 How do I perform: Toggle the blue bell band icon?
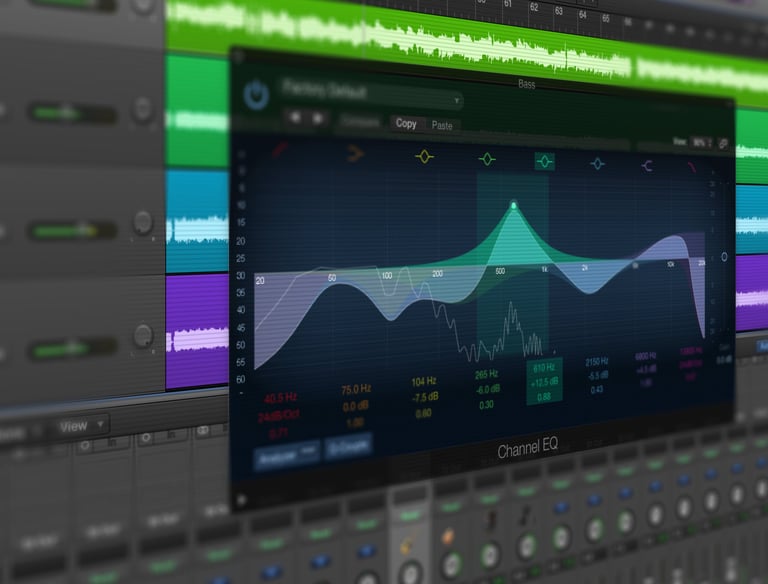pos(597,164)
